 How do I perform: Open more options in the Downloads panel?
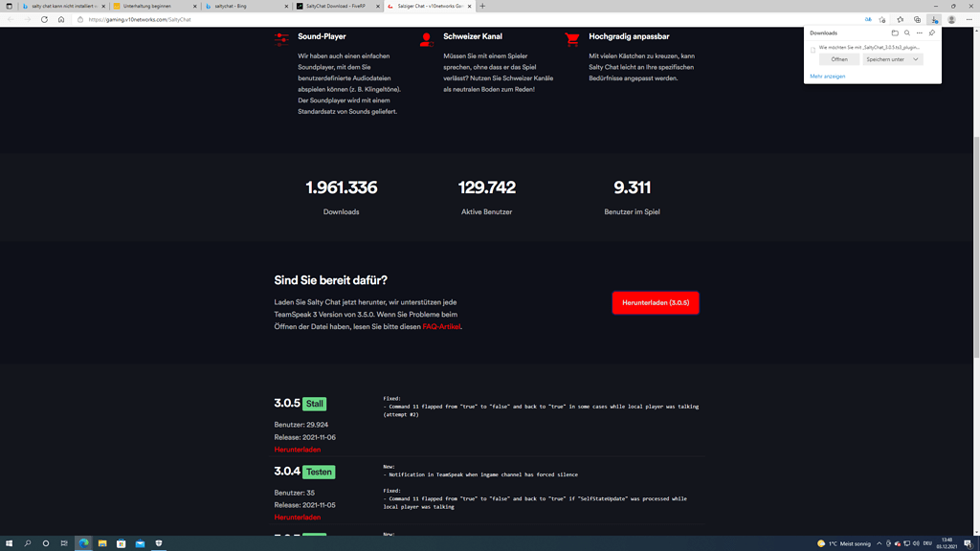tap(919, 33)
